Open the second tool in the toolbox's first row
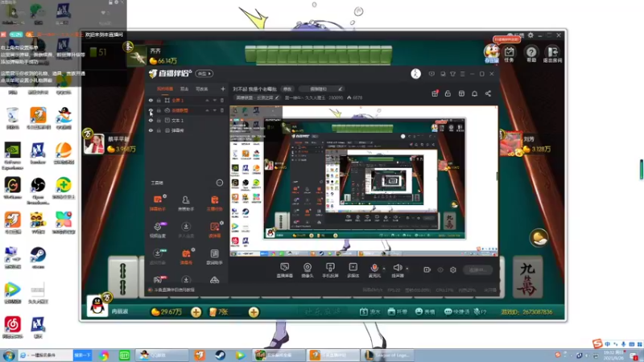644x362 pixels. [x=186, y=203]
